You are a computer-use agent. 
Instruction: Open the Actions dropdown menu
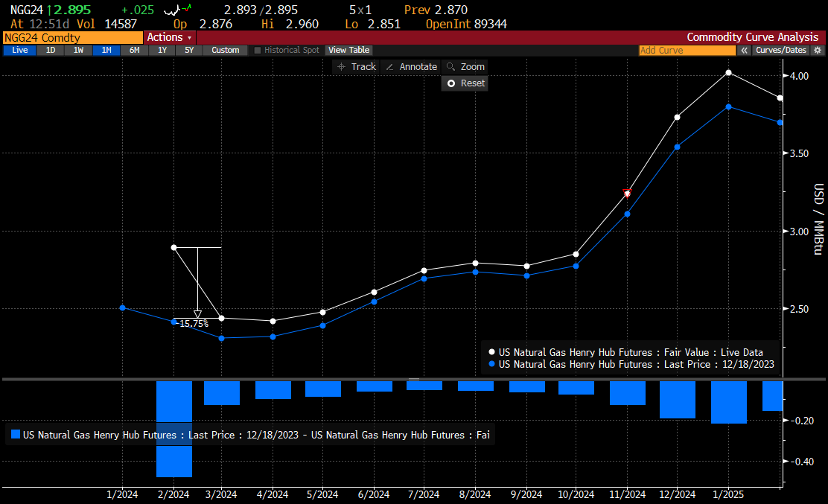(169, 37)
